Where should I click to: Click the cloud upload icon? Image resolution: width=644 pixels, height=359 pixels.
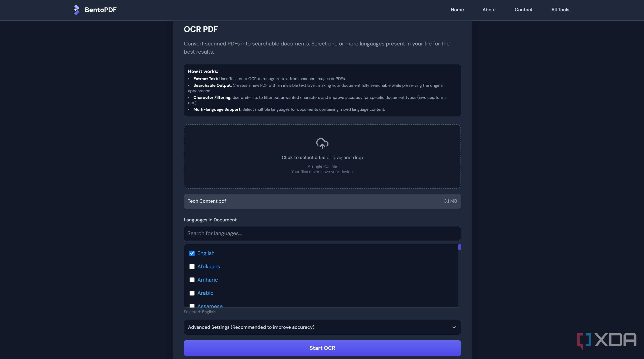click(322, 143)
